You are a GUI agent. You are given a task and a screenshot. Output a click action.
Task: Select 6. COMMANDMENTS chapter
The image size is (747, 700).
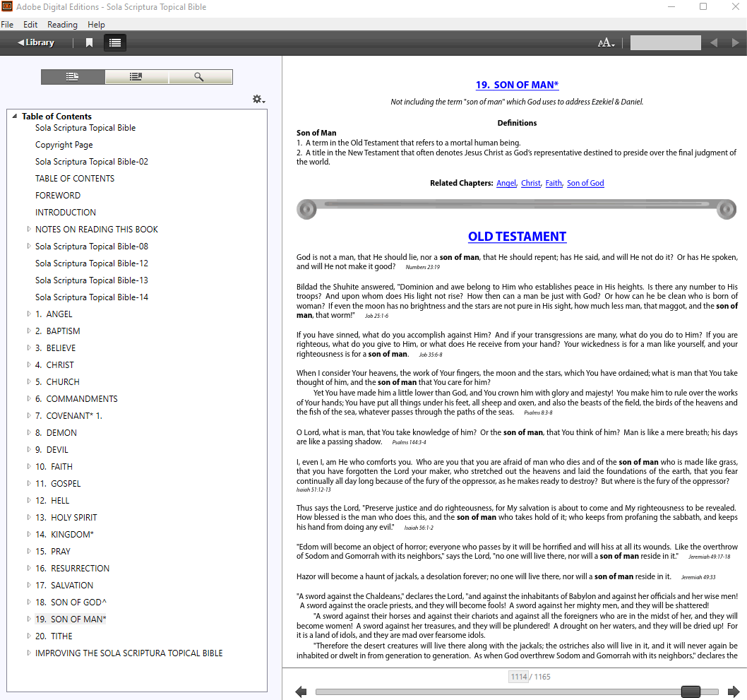(76, 399)
